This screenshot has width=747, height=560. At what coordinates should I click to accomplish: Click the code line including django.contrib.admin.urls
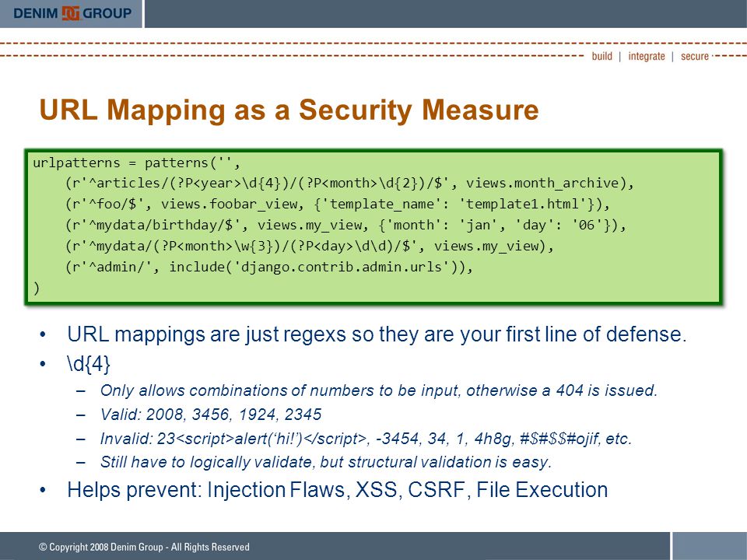click(x=269, y=267)
